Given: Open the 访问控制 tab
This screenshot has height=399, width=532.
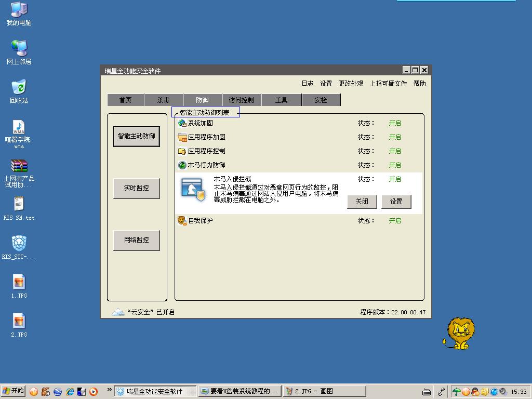Looking at the screenshot, I should [x=242, y=100].
